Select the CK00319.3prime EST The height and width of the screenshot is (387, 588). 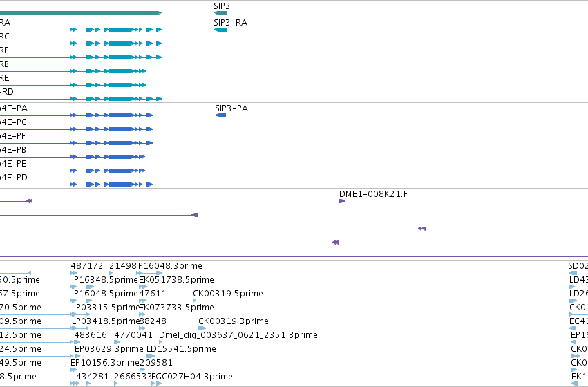click(x=234, y=321)
